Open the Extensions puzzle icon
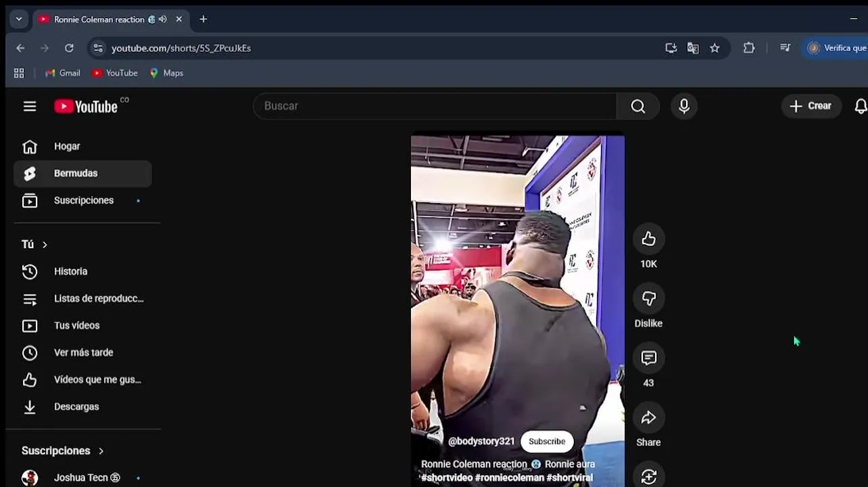The image size is (868, 487). (x=749, y=48)
